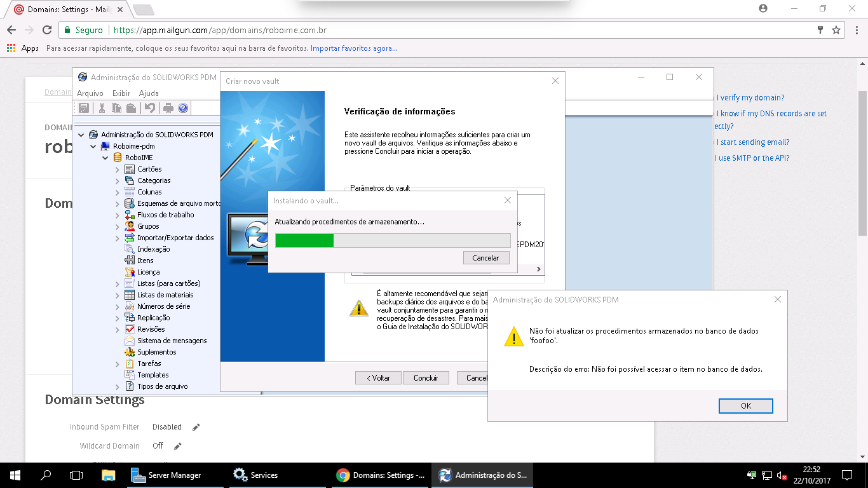Click the green vault installation progress bar

pos(304,240)
